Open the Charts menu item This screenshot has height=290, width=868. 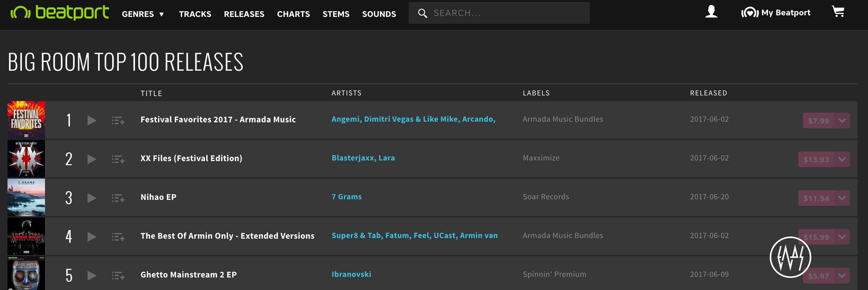pos(293,14)
